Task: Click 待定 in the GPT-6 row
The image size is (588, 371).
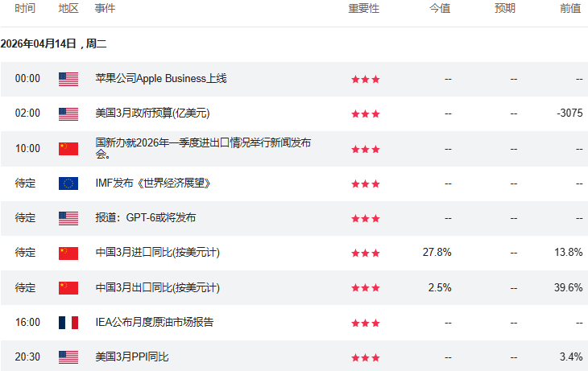Action: coord(25,217)
